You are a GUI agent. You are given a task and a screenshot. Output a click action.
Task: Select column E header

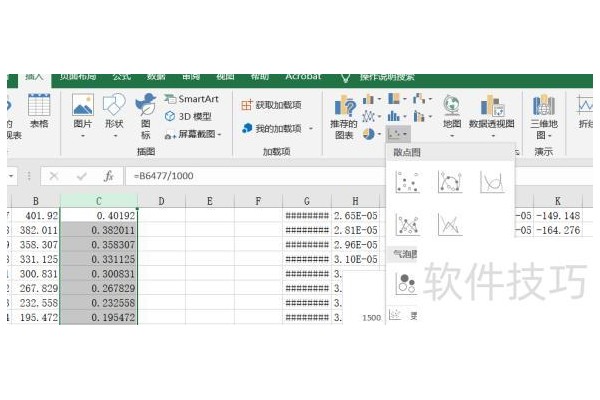210,201
